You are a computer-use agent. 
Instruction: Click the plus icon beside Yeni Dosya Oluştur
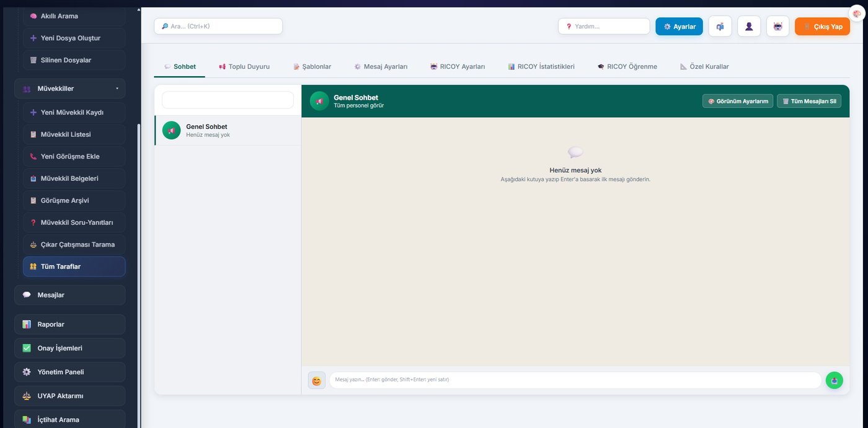(33, 38)
